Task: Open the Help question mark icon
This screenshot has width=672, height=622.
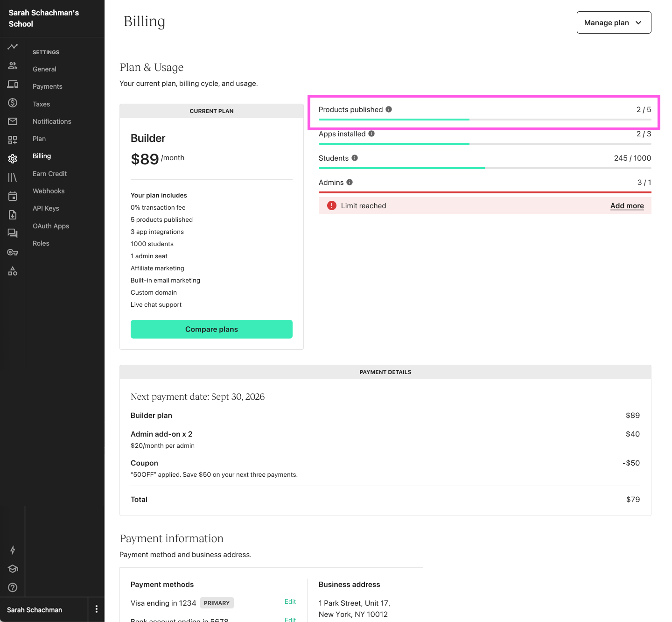Action: (x=13, y=587)
